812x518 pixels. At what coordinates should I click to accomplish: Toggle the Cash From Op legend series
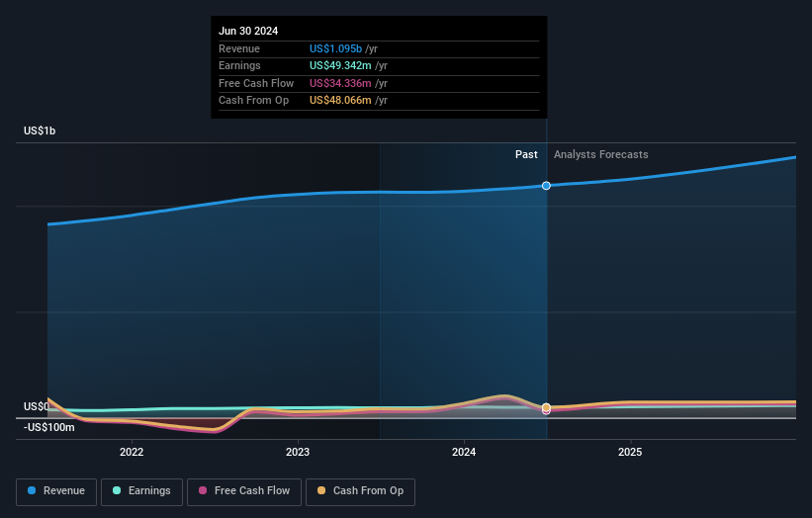point(360,491)
